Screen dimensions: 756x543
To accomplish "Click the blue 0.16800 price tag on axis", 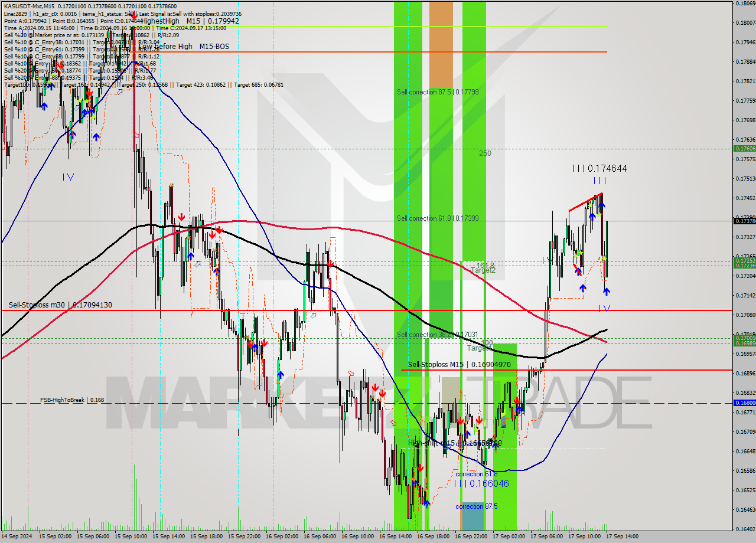I will click(744, 403).
